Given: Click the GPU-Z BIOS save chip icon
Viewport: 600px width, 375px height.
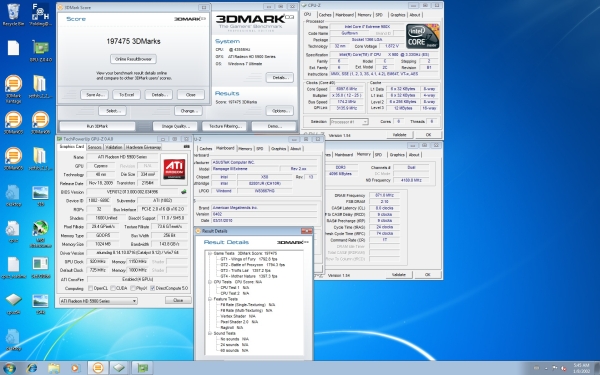Looking at the screenshot, I should tap(184, 192).
